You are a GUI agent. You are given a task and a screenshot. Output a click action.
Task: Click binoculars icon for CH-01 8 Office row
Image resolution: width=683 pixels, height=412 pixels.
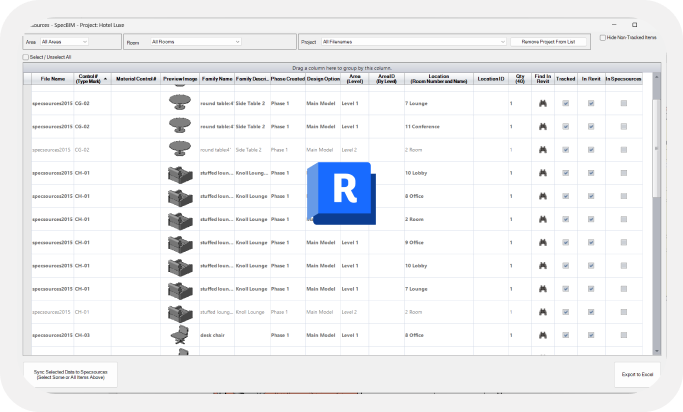(x=543, y=196)
